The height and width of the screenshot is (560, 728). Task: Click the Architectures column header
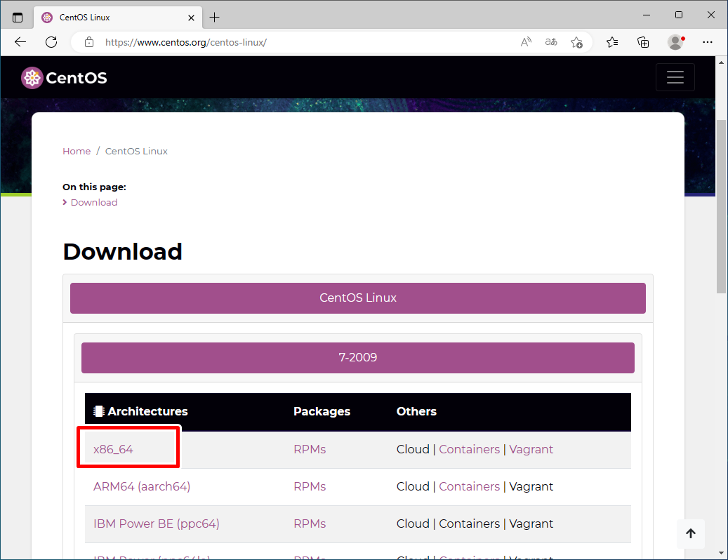[x=141, y=411]
